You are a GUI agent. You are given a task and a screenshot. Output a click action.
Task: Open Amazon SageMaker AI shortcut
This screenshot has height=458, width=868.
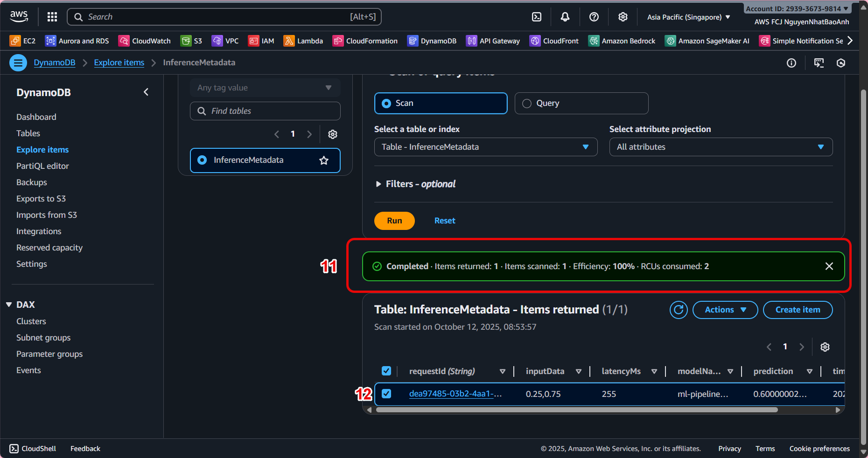click(x=707, y=41)
